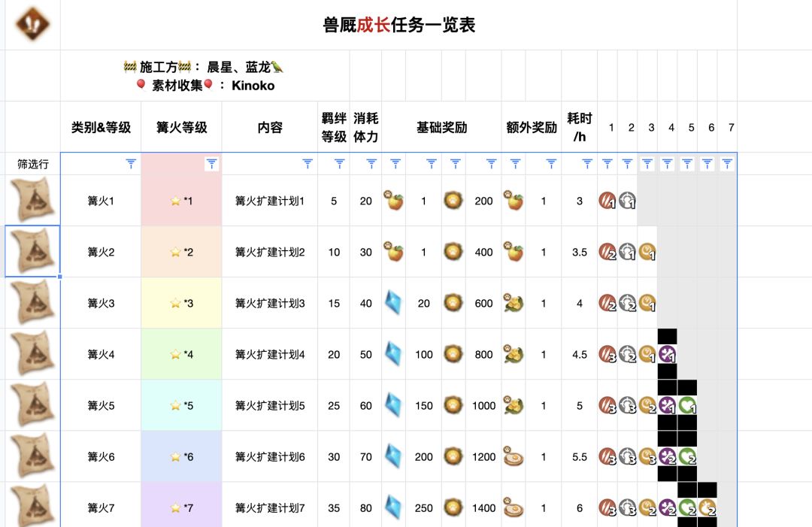Click the gold paw coin icon in 篝火1 row
The height and width of the screenshot is (527, 812).
tap(453, 200)
